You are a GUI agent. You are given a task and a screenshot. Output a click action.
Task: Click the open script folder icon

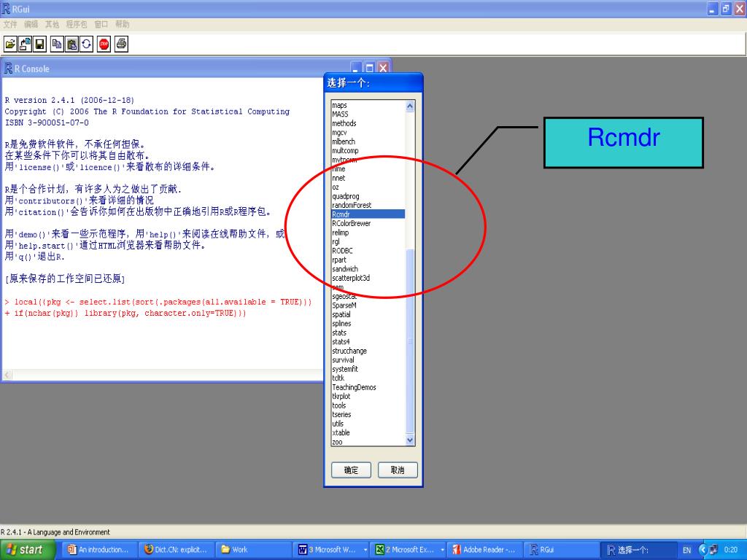click(10, 44)
